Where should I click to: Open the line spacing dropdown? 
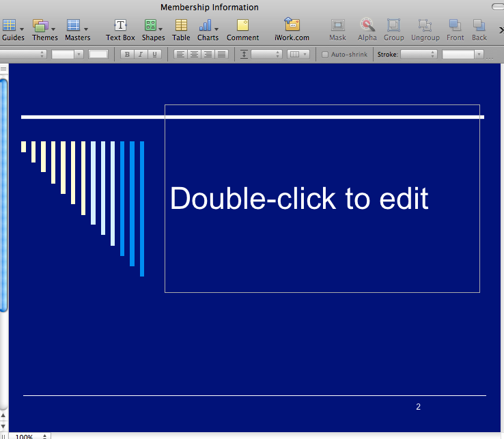(265, 55)
